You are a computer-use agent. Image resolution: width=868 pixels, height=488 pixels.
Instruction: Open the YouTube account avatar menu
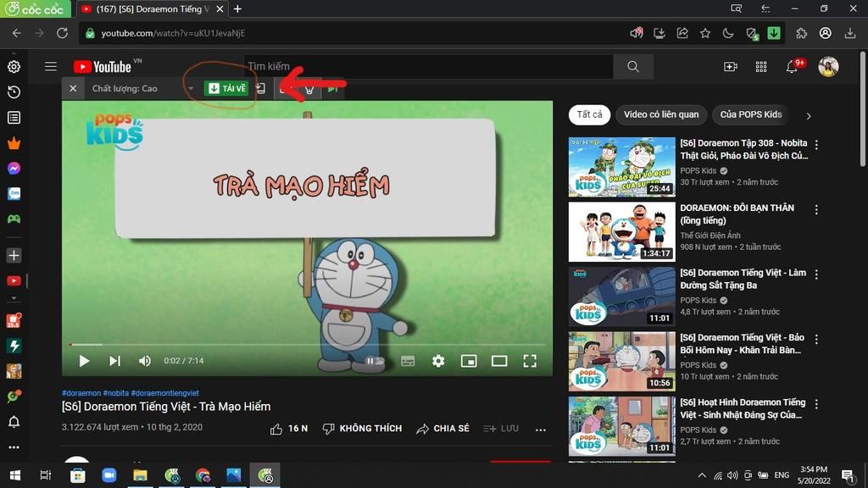coord(829,66)
